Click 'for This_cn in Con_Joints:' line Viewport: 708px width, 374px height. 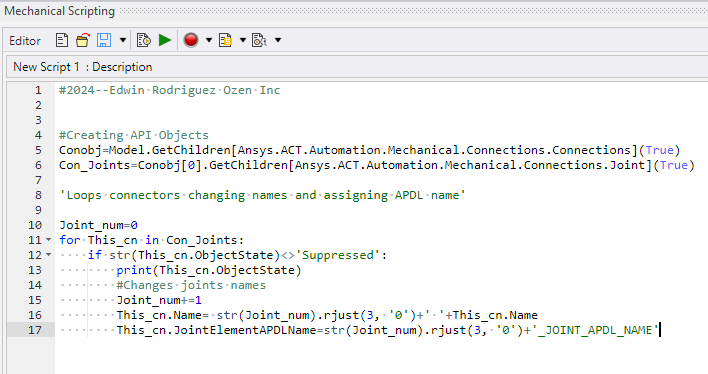(x=152, y=240)
